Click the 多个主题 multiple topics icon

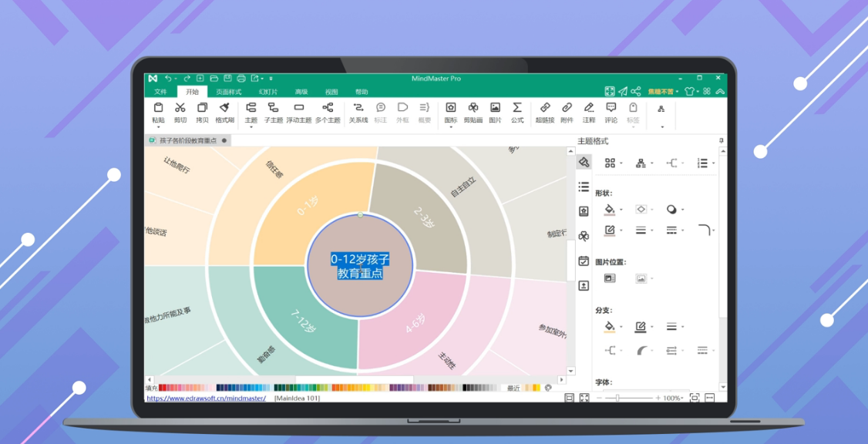coord(328,108)
